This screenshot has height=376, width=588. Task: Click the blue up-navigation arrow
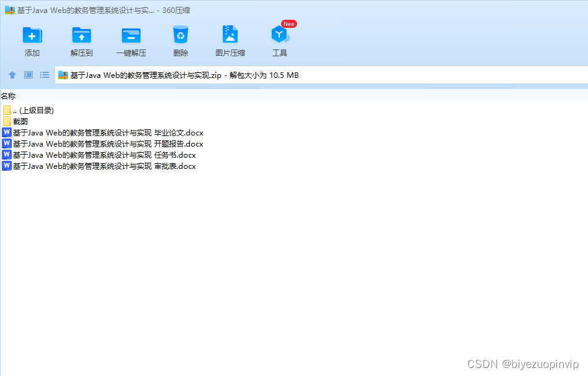[x=12, y=75]
